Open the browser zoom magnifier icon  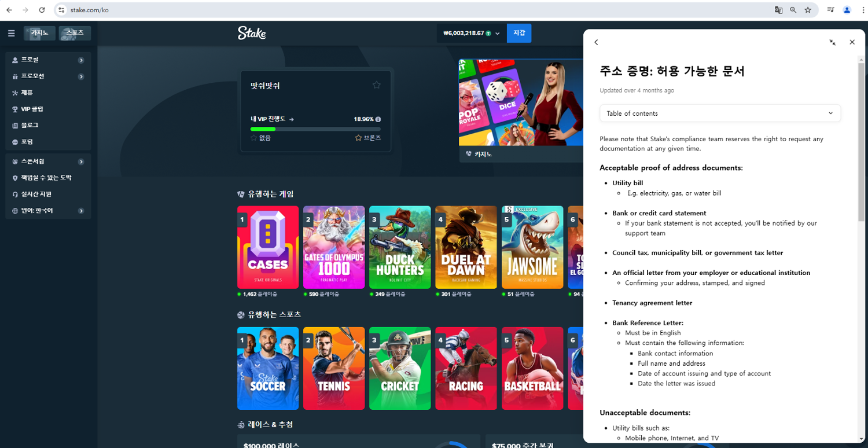tap(793, 10)
